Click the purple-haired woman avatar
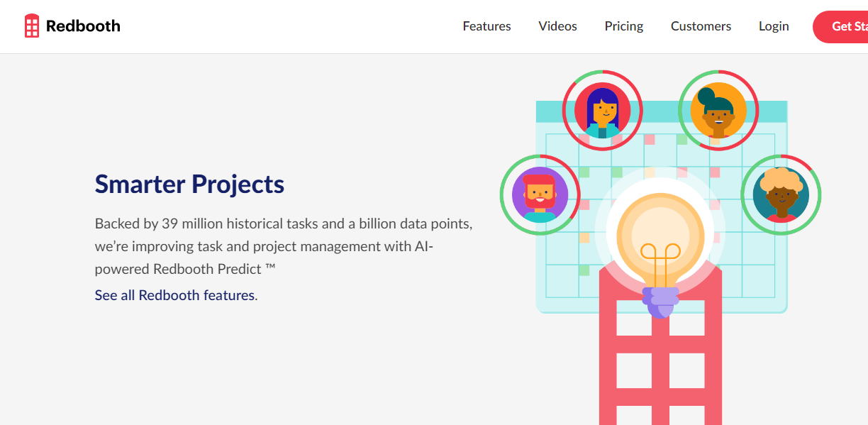 [x=602, y=111]
